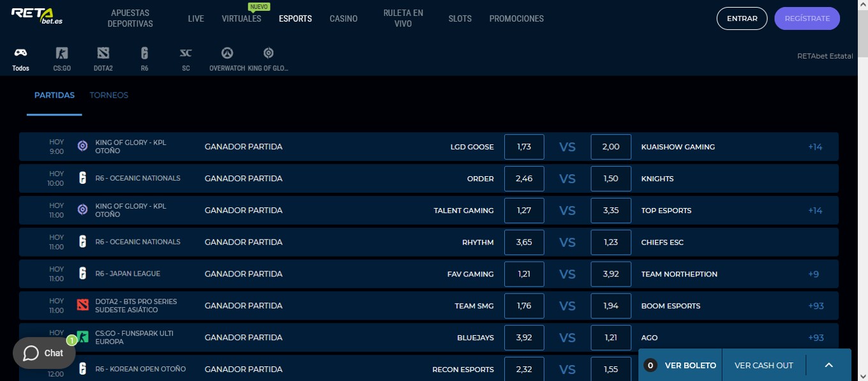Click Ver Cash Out button
This screenshot has width=868, height=381.
point(764,365)
